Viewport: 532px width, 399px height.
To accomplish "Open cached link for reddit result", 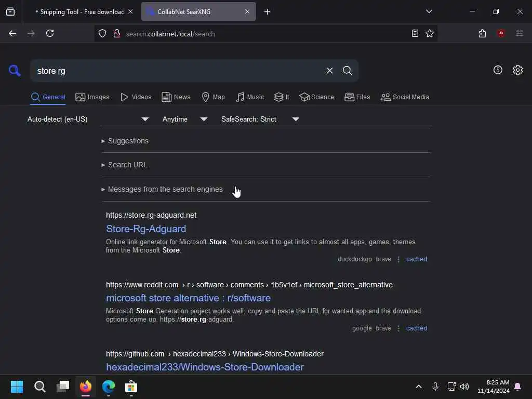I will click(417, 328).
